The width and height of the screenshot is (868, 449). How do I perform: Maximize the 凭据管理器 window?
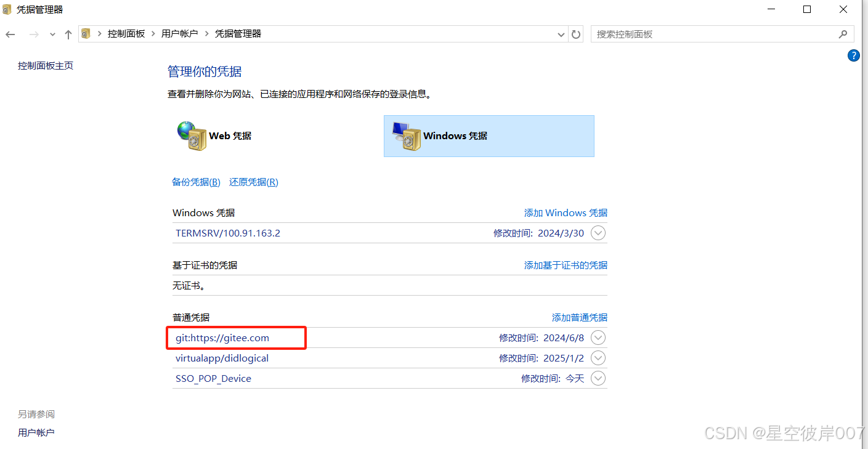pyautogui.click(x=807, y=9)
